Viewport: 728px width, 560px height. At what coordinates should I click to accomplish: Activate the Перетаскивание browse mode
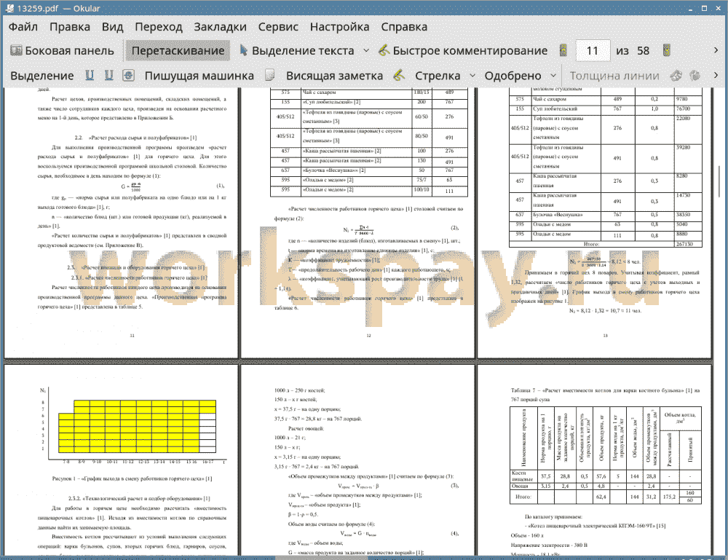click(178, 51)
